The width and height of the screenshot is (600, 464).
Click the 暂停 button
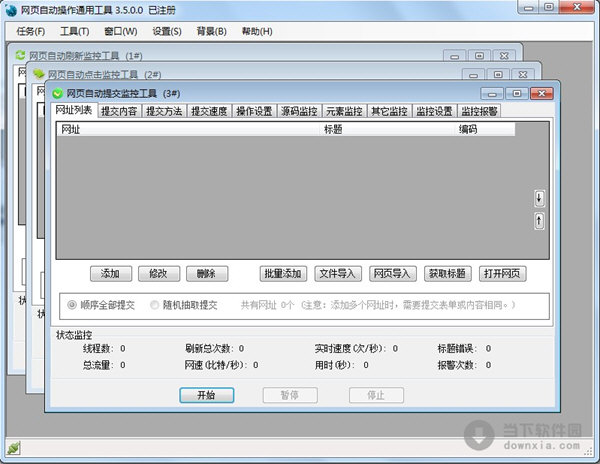tap(290, 395)
